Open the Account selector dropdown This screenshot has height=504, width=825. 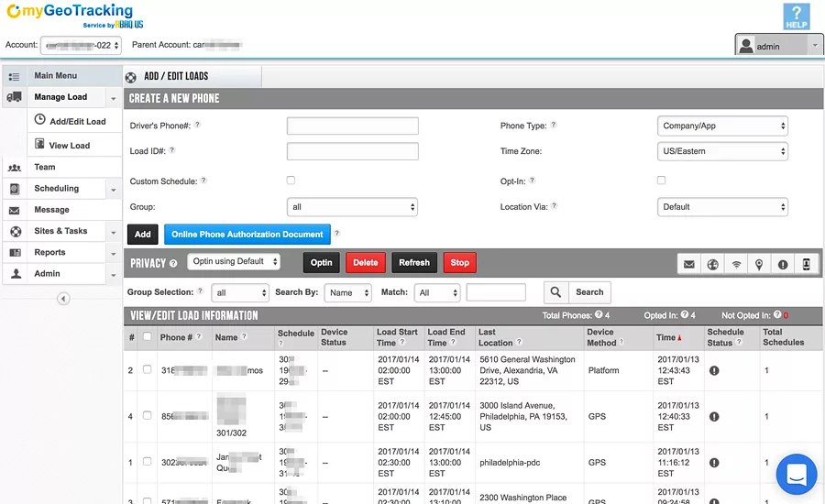click(x=81, y=45)
